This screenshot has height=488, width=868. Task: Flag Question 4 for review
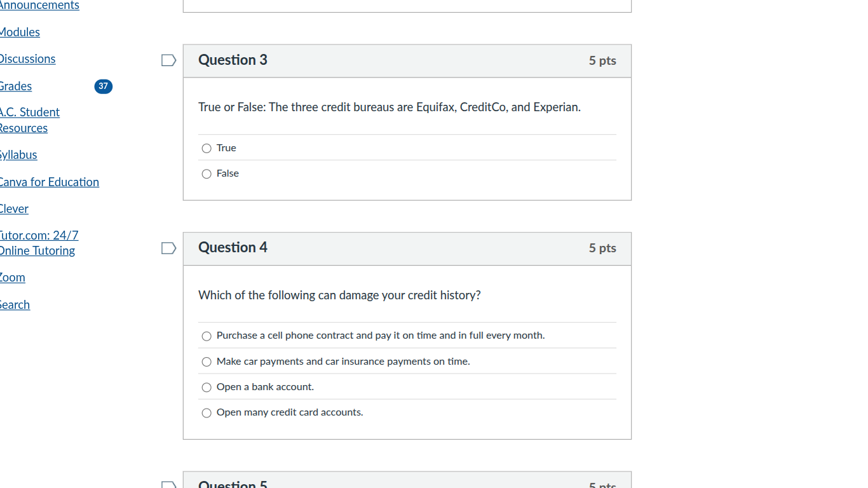[x=168, y=248]
